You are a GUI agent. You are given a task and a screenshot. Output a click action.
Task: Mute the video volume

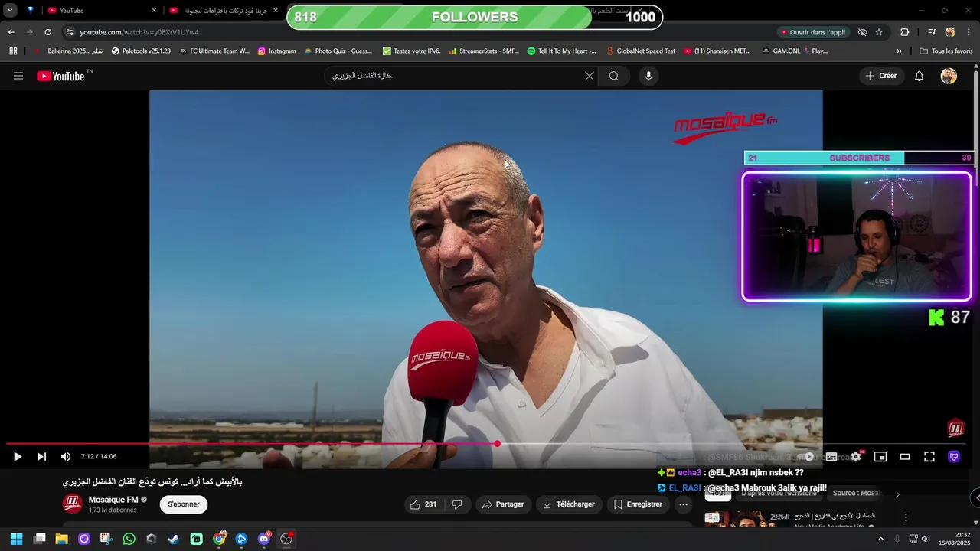66,457
